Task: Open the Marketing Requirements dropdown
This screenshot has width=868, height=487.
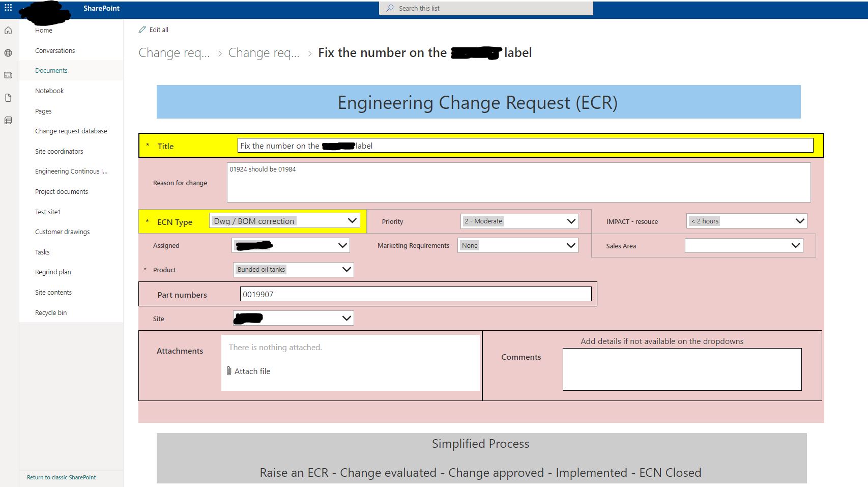Action: click(x=518, y=245)
